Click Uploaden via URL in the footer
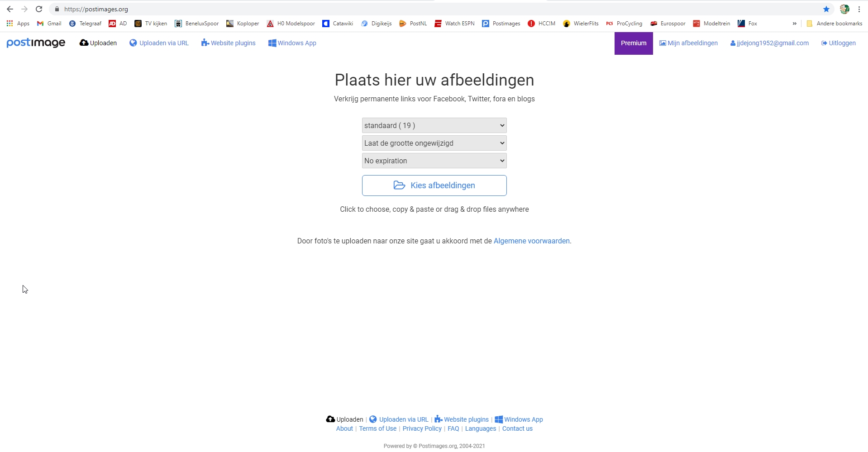 coord(399,419)
